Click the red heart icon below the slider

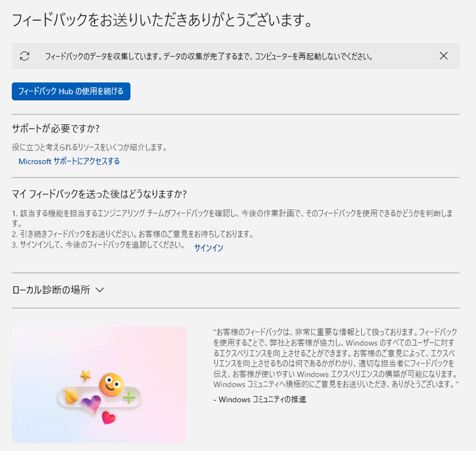pyautogui.click(x=108, y=418)
